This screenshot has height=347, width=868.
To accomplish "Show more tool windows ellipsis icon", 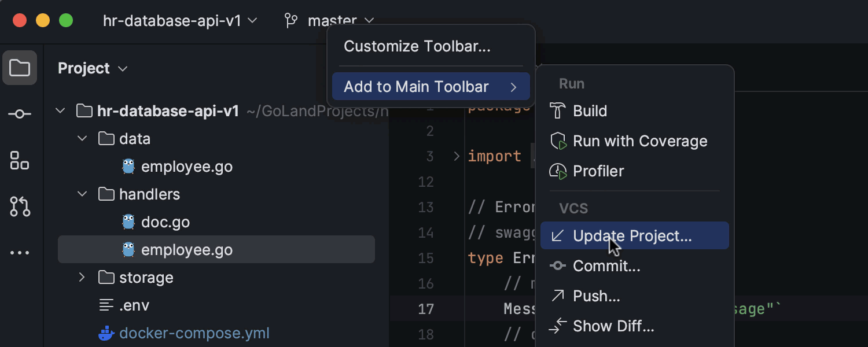I will coord(20,253).
